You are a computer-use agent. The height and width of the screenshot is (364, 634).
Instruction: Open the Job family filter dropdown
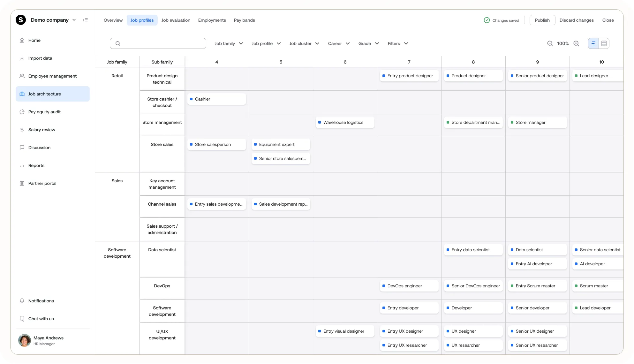(229, 43)
